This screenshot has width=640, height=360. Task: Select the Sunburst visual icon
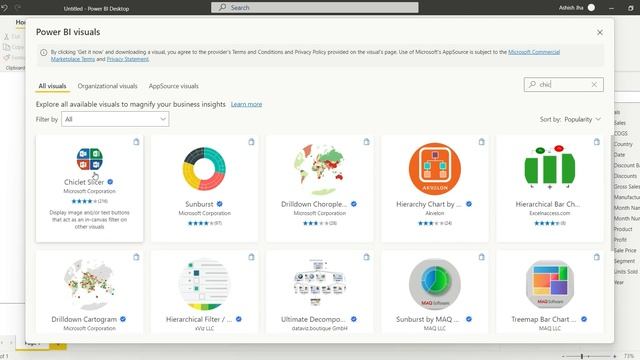[x=204, y=169]
